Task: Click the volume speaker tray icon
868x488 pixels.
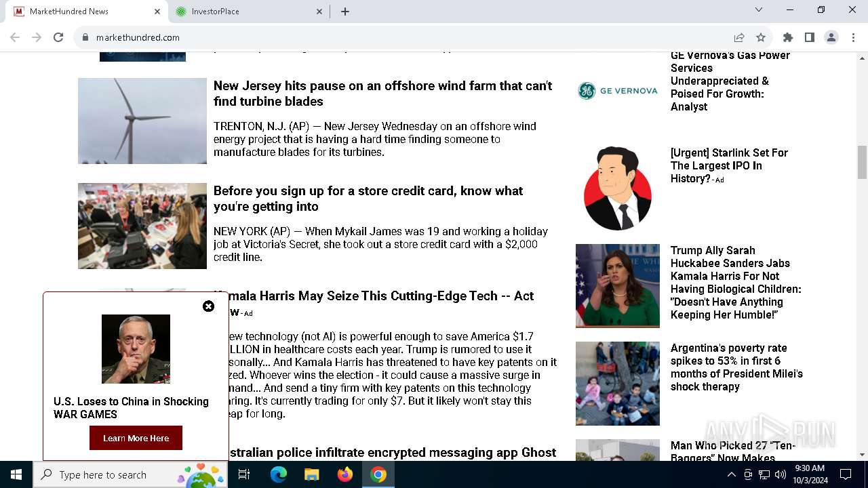Action: [781, 474]
